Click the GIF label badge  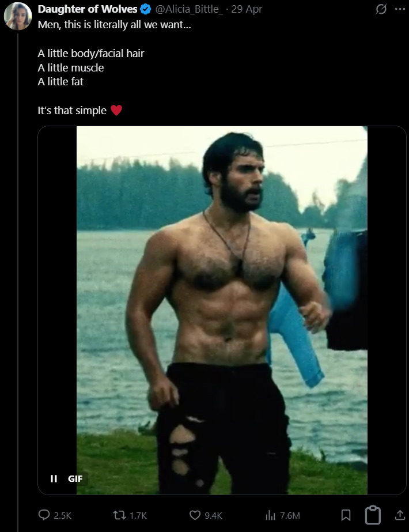(75, 478)
